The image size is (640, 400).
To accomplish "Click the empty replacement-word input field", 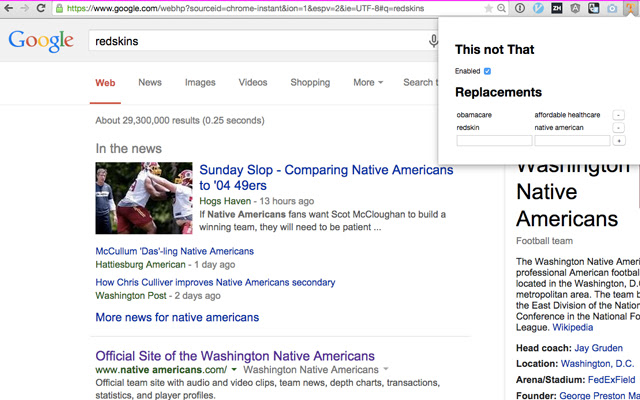I will [x=572, y=141].
